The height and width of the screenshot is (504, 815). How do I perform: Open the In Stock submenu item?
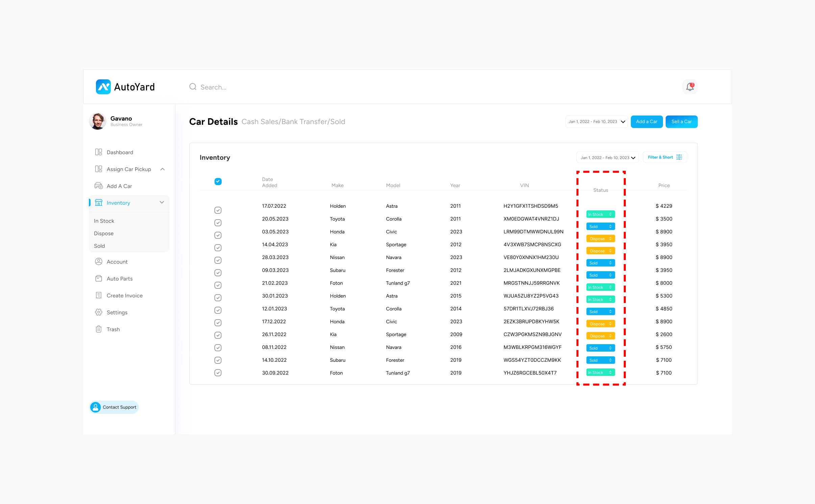tap(104, 221)
